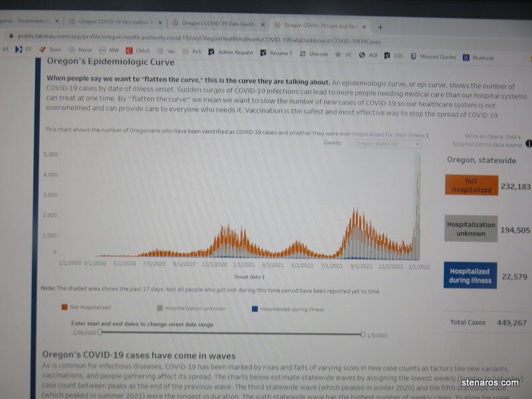
Task: Open the Team bookmark
Action: (51, 49)
